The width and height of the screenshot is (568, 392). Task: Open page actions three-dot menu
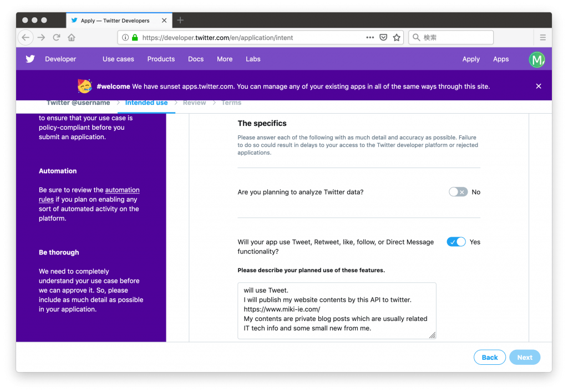click(370, 38)
